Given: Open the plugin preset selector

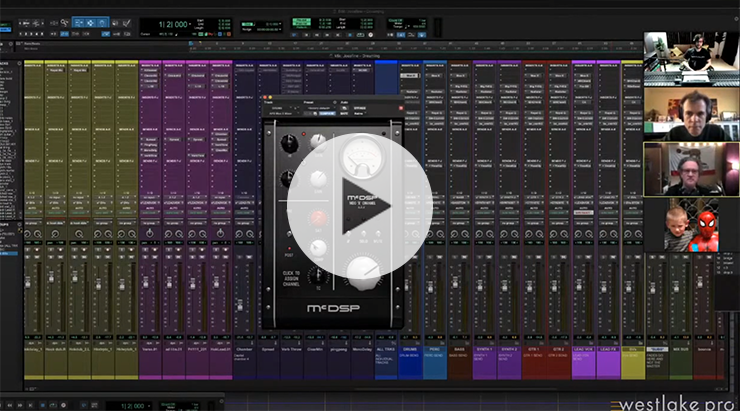Looking at the screenshot, I should (x=320, y=108).
